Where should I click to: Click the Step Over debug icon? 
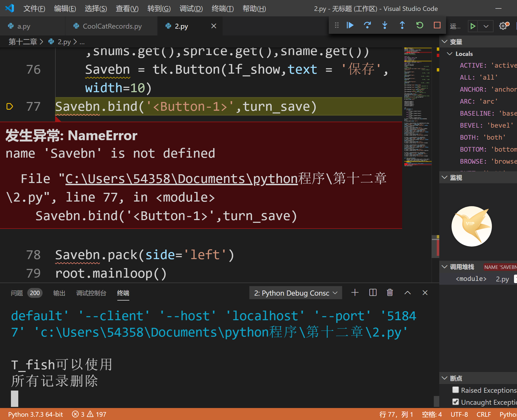tap(367, 25)
